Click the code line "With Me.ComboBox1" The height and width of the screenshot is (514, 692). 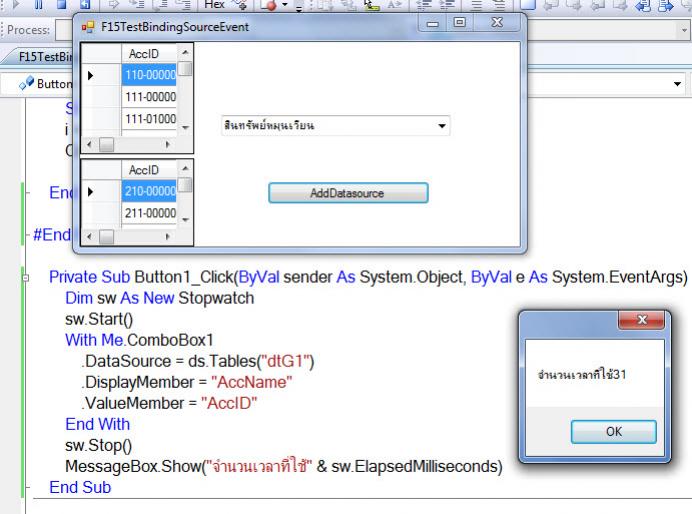(x=139, y=340)
